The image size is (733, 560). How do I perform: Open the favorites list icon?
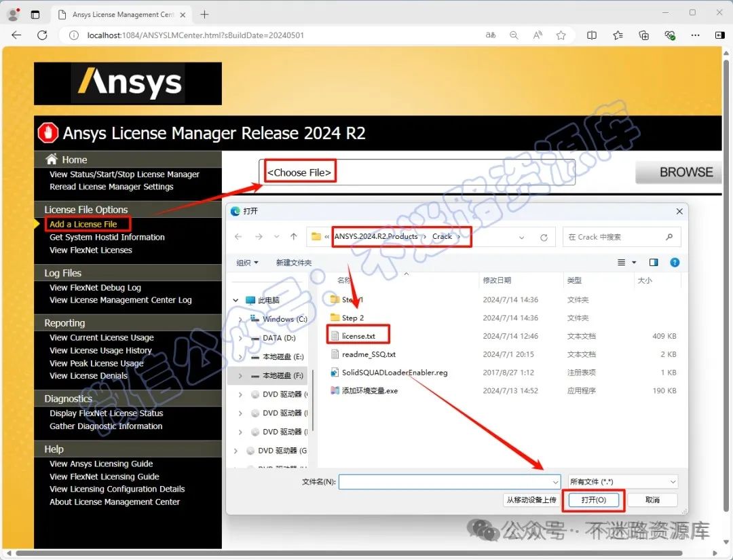[x=618, y=35]
